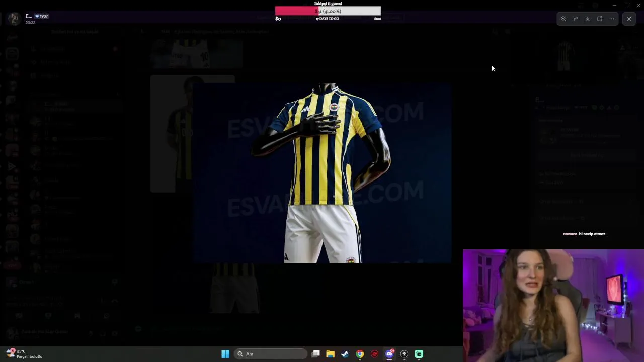This screenshot has width=644, height=362.
Task: Open the three-dot more options menu
Action: pyautogui.click(x=612, y=19)
